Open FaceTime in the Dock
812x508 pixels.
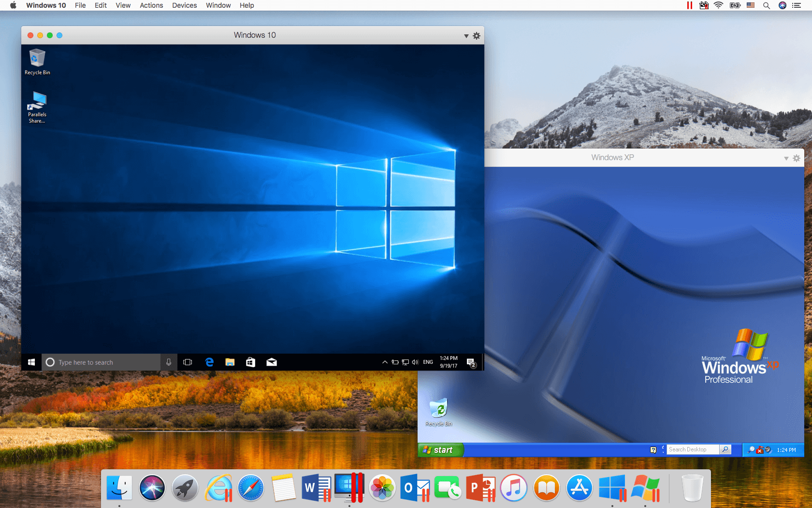click(448, 488)
